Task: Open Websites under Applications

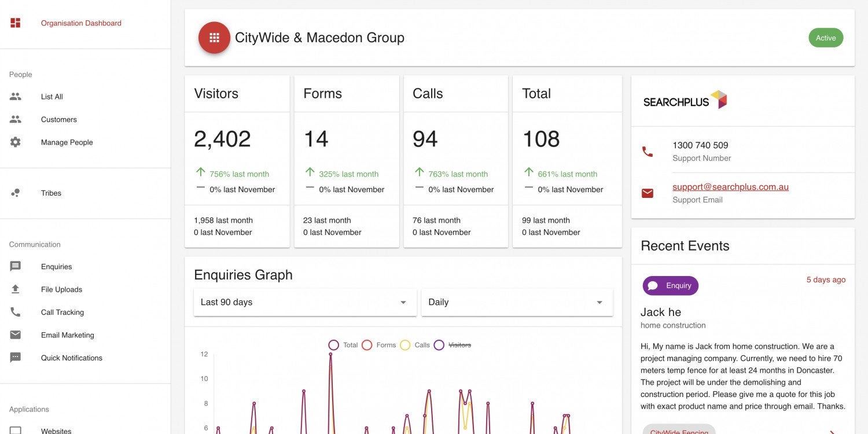Action: (56, 431)
